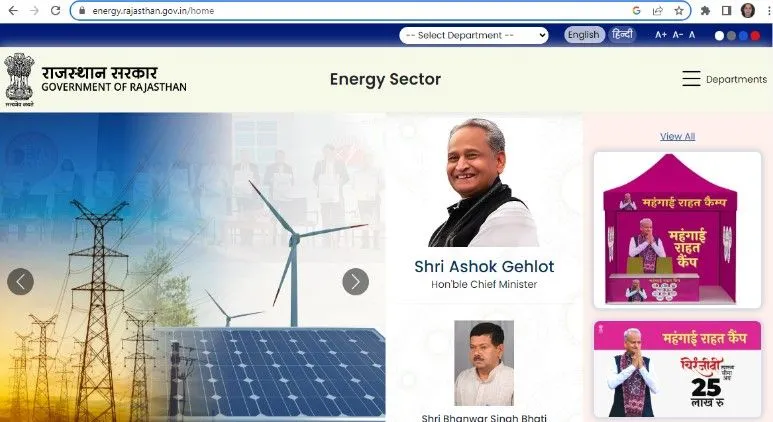Screen dimensions: 773x422
Task: Increase font size with A+ option
Action: tap(661, 35)
